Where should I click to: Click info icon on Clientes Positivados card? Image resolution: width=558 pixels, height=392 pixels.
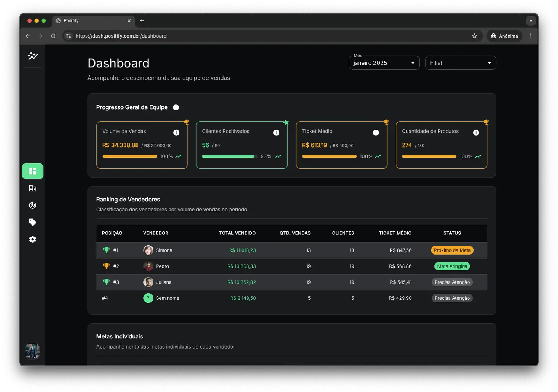(276, 133)
